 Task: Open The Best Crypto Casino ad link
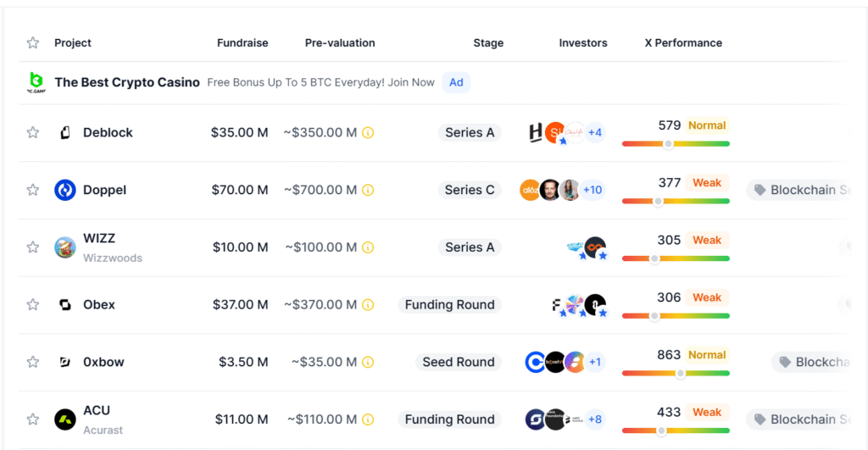(x=127, y=82)
